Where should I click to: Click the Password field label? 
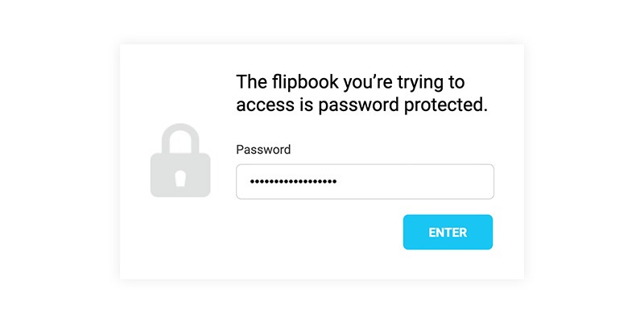coord(263,150)
